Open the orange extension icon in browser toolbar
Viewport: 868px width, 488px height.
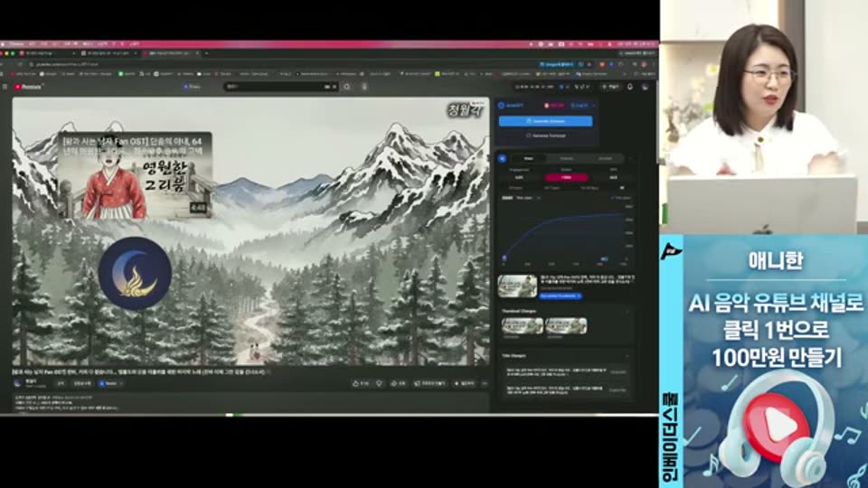pos(602,64)
